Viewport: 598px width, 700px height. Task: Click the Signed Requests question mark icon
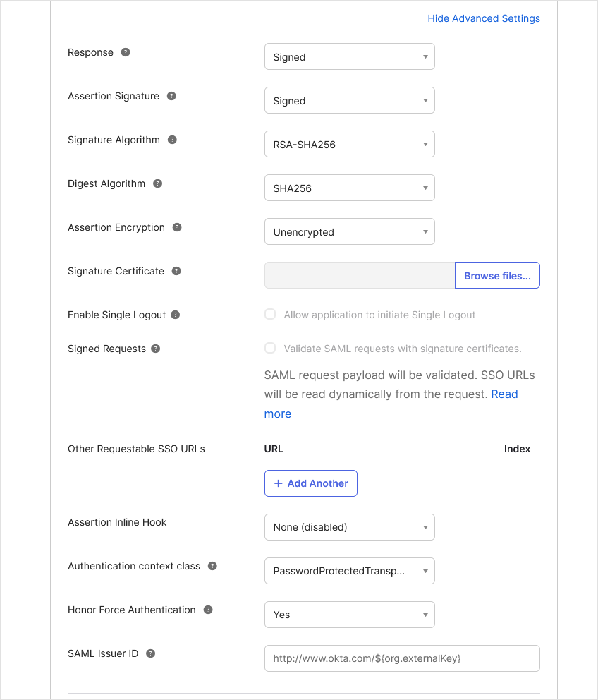(x=157, y=349)
